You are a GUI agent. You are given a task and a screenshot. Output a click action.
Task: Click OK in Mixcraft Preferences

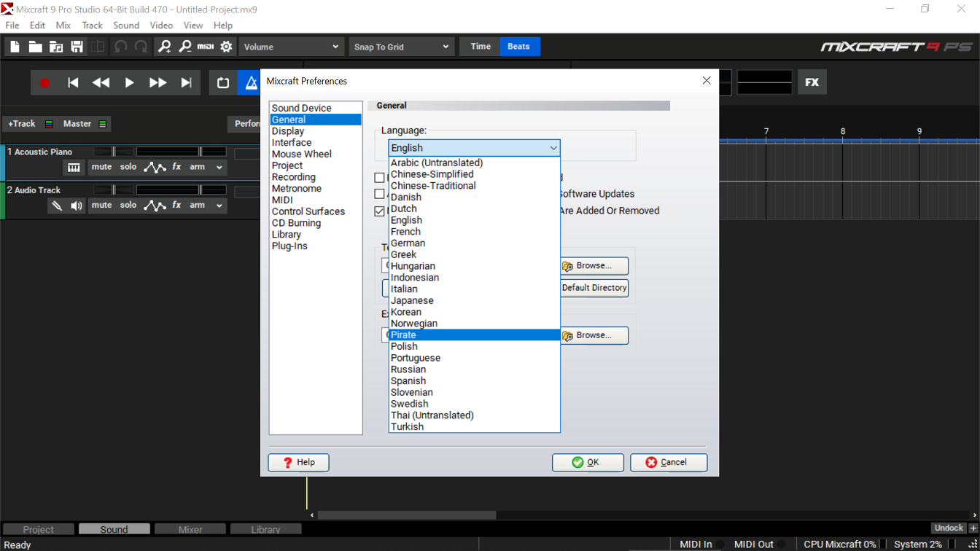(588, 462)
